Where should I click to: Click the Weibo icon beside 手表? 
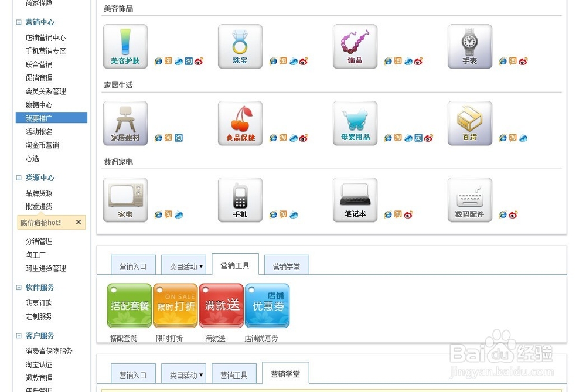522,61
